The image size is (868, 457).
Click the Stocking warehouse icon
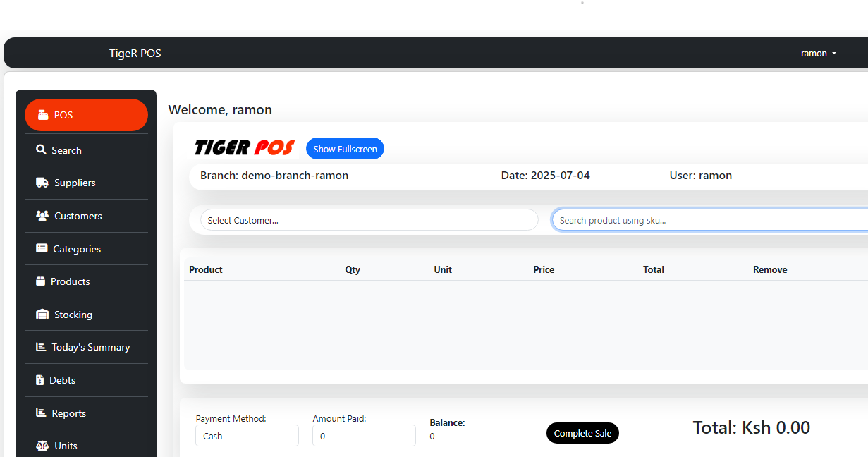(42, 315)
